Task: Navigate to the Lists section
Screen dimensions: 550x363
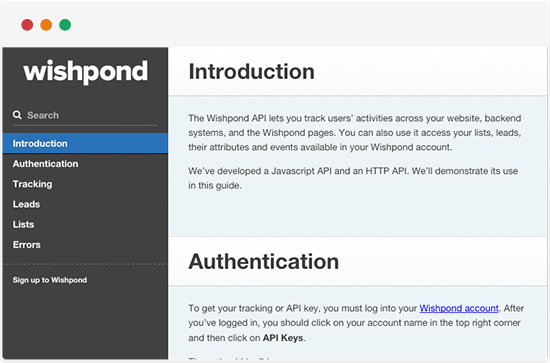Action: (85, 224)
